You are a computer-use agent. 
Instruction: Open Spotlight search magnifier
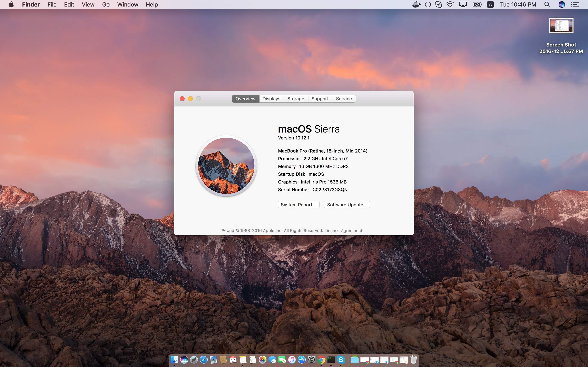547,4
